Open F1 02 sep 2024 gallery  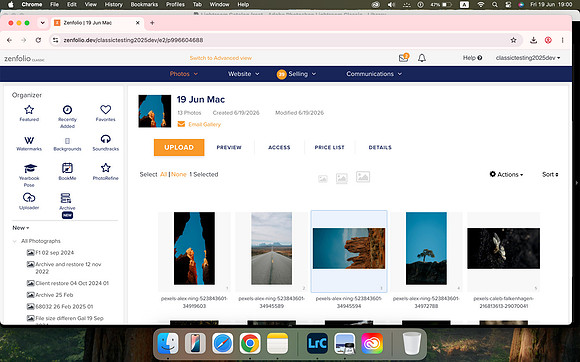tap(55, 253)
